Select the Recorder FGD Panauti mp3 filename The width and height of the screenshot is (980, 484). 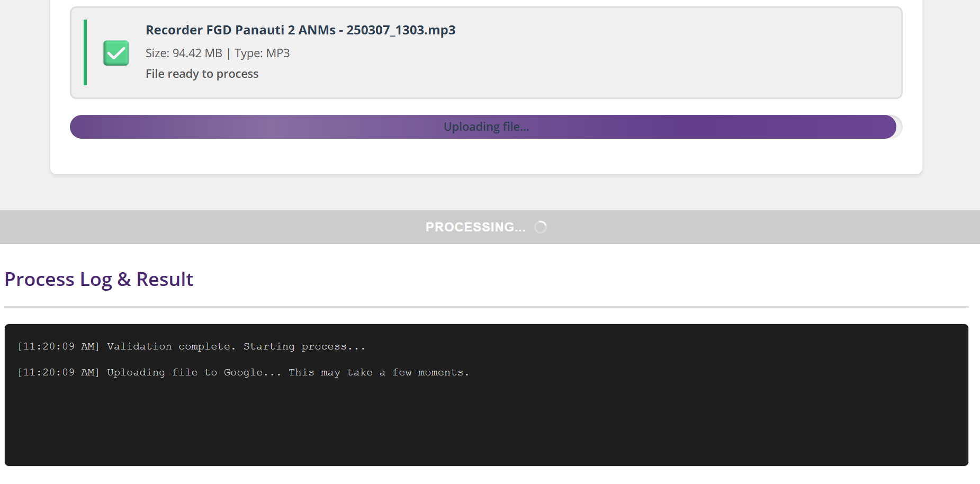[300, 30]
